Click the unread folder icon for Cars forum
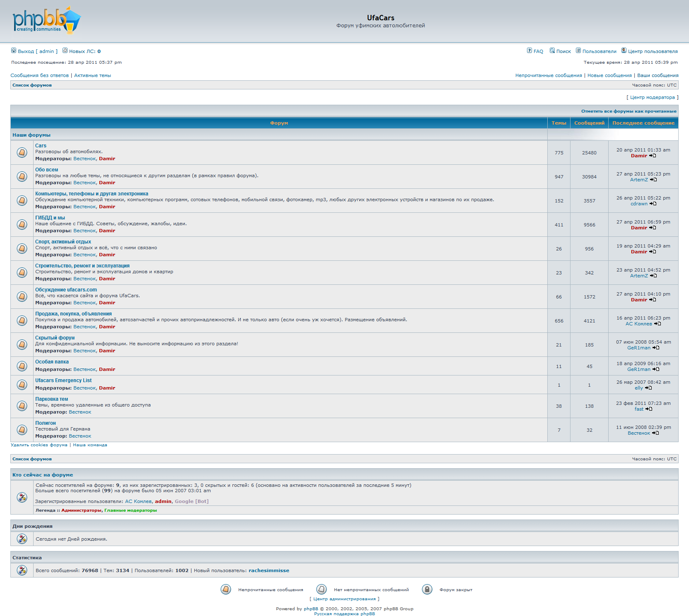This screenshot has height=616, width=689. point(22,152)
